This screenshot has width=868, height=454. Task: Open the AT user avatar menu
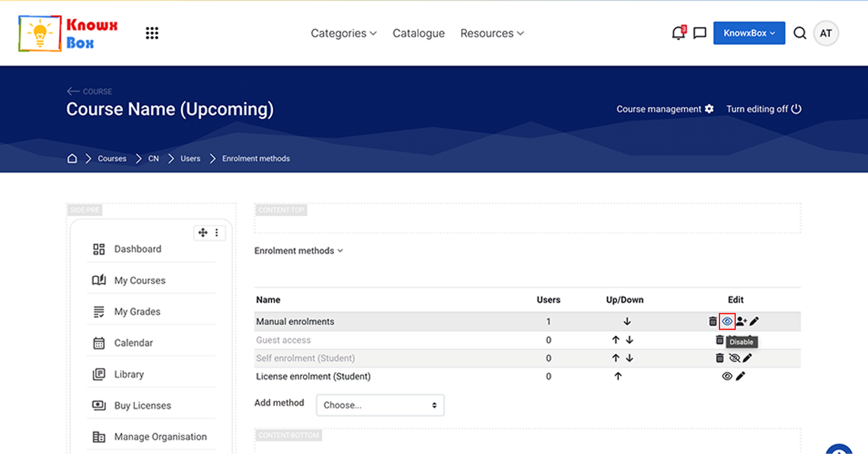point(825,33)
